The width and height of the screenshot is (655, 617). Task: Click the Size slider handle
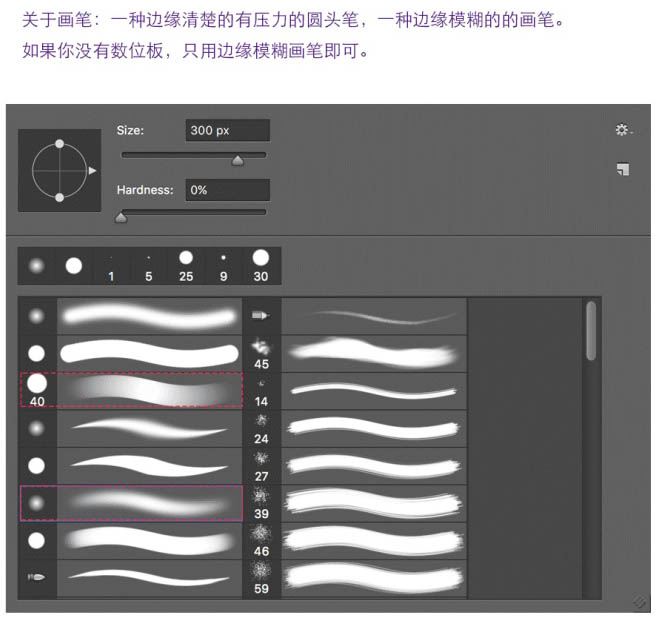[238, 160]
